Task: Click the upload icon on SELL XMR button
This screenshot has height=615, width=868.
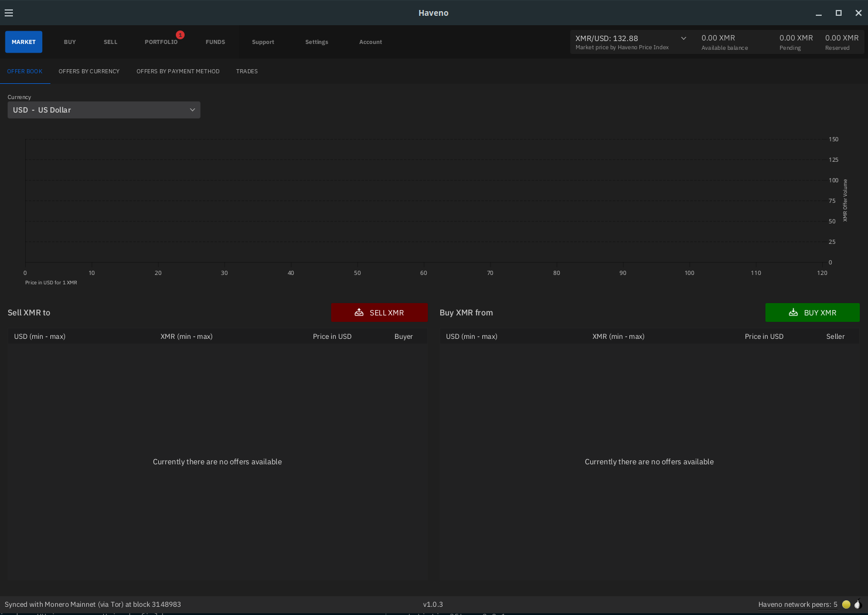Action: tap(359, 312)
